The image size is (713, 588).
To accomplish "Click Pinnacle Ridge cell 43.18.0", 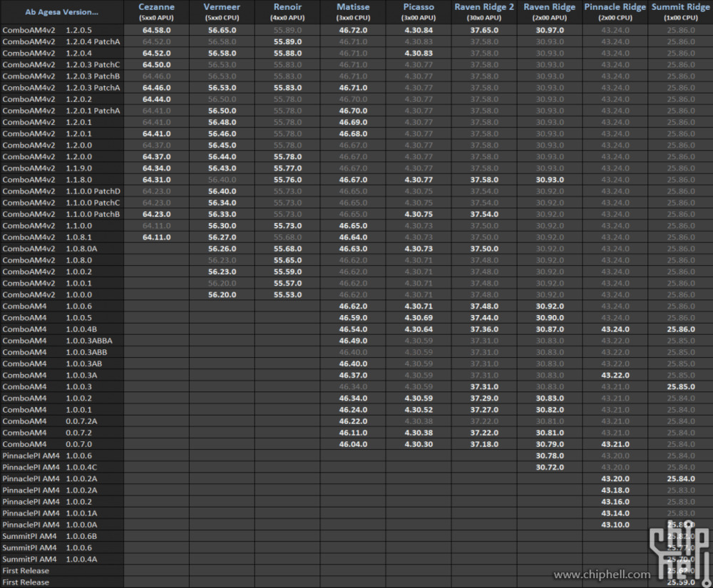I will pyautogui.click(x=615, y=490).
